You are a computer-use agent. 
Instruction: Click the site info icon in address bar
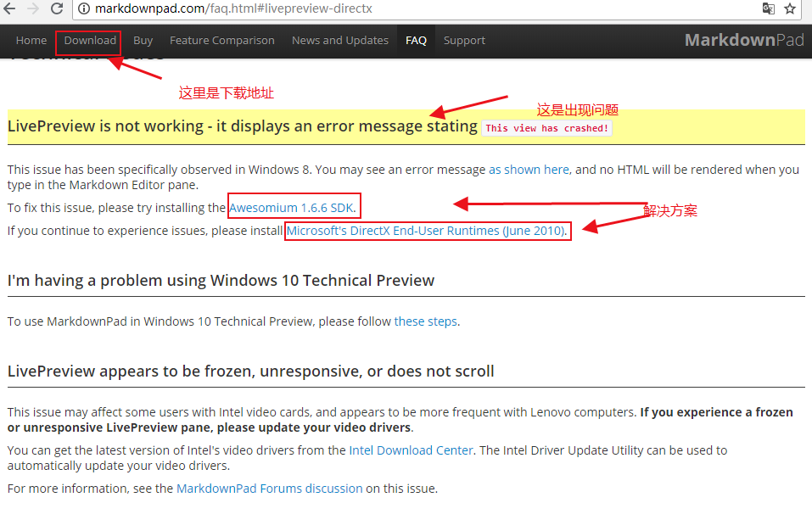tap(84, 8)
